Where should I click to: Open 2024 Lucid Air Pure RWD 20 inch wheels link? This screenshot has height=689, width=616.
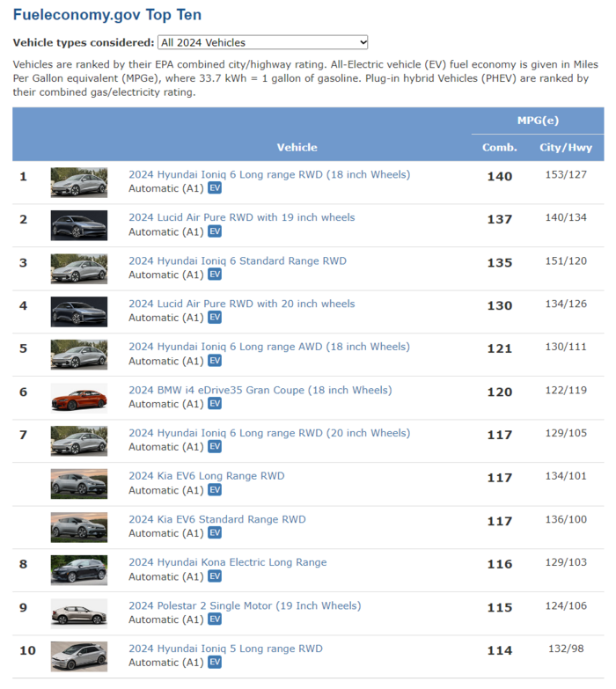242,304
